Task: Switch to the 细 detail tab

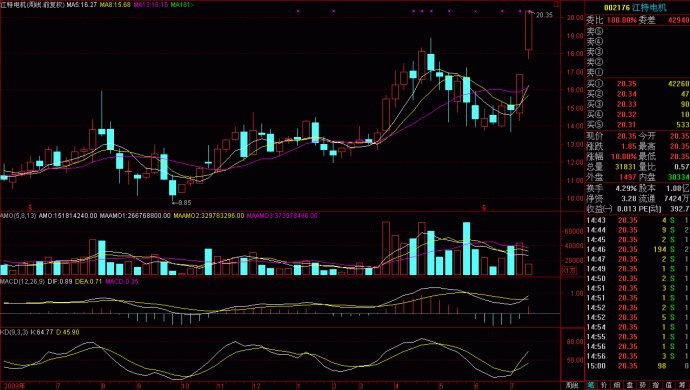Action: pos(617,385)
